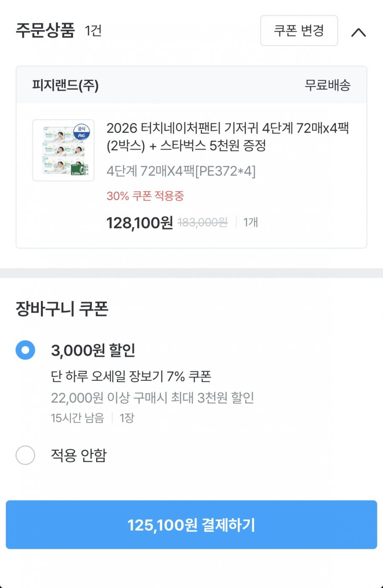Open the 피지랜드(주) seller name
Image resolution: width=383 pixels, height=588 pixels.
65,85
